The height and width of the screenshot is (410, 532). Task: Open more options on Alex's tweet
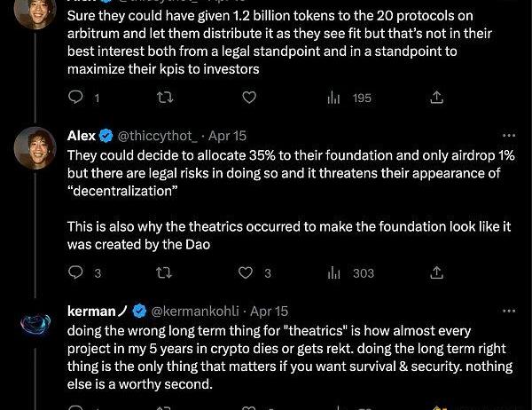[x=508, y=136]
